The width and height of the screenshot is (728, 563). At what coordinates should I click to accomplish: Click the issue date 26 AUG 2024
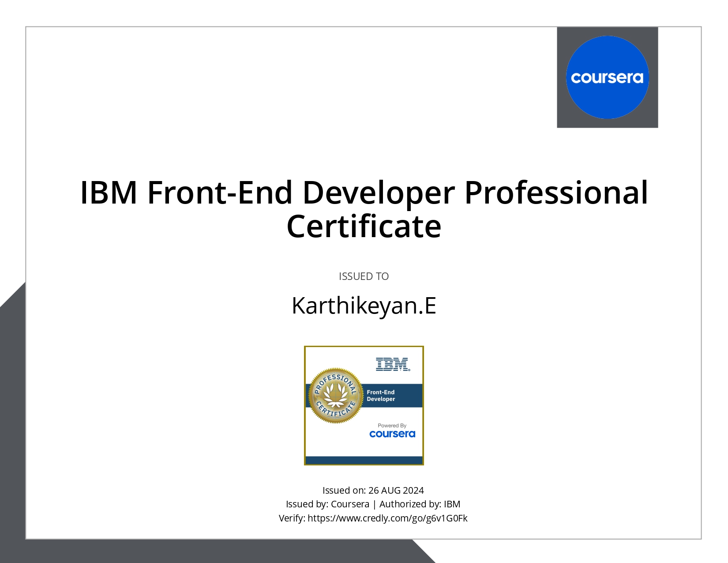(396, 490)
